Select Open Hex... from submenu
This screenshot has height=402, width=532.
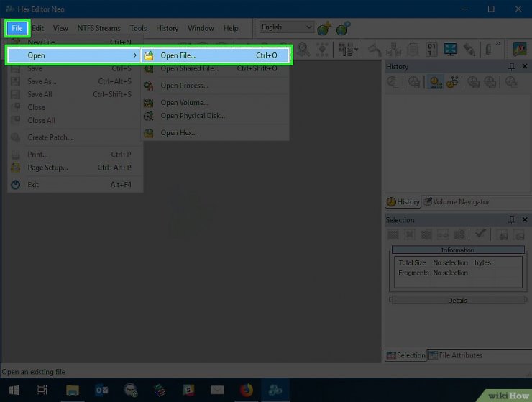click(x=215, y=133)
